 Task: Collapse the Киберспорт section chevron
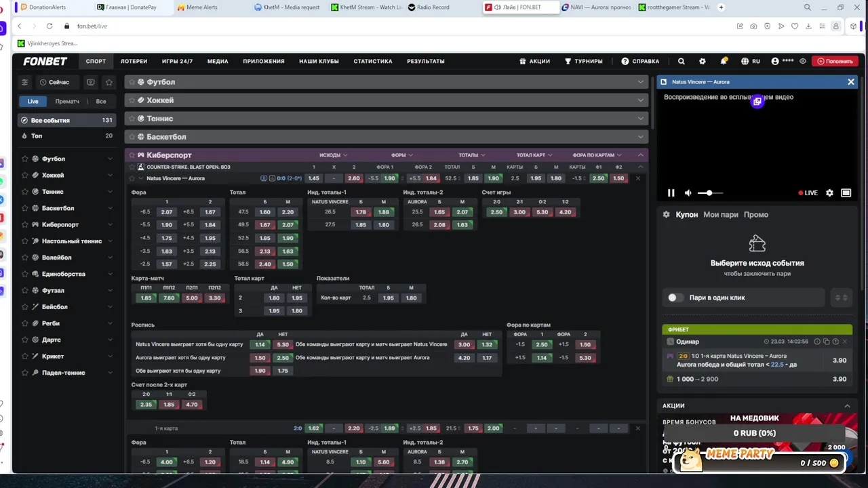click(x=640, y=155)
